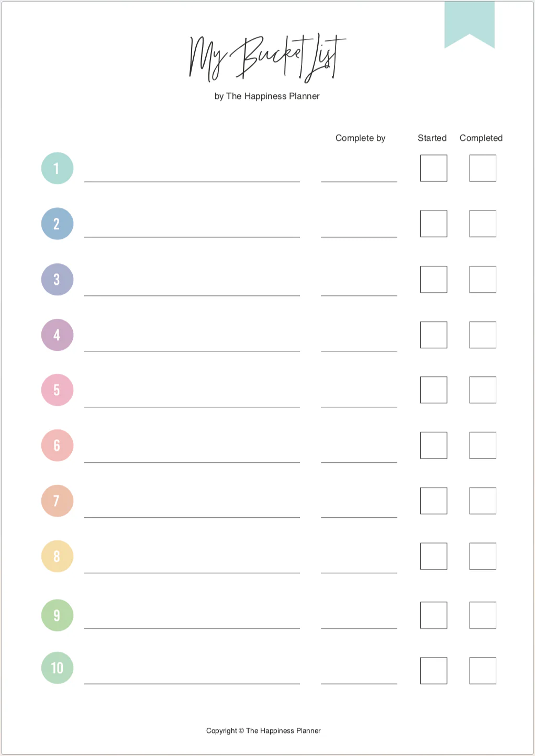The width and height of the screenshot is (535, 756).
Task: Click the yellow number 8 circle
Action: click(x=57, y=556)
